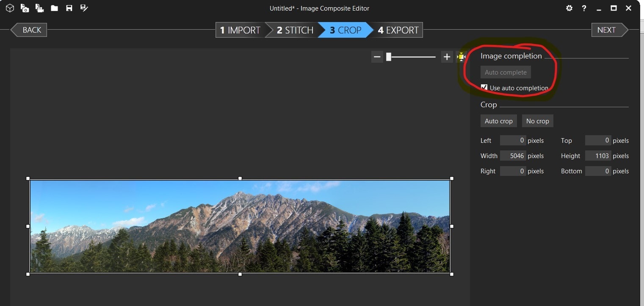Screen dimensions: 644x306
Task: Click the BACK button
Action: (x=29, y=30)
